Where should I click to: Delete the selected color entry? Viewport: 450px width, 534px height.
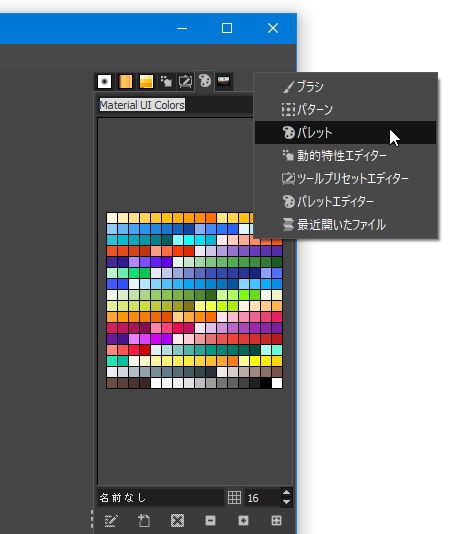click(177, 520)
